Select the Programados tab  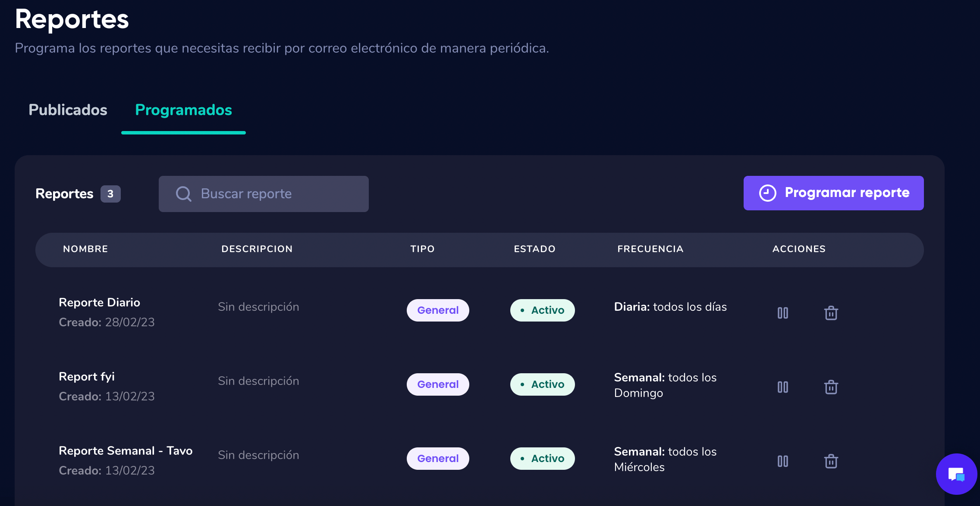[183, 110]
